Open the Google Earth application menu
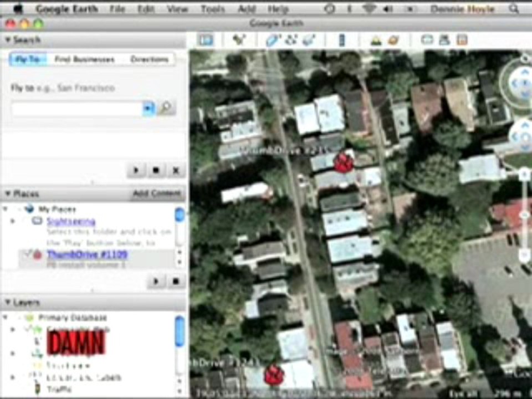532x399 pixels. click(67, 9)
